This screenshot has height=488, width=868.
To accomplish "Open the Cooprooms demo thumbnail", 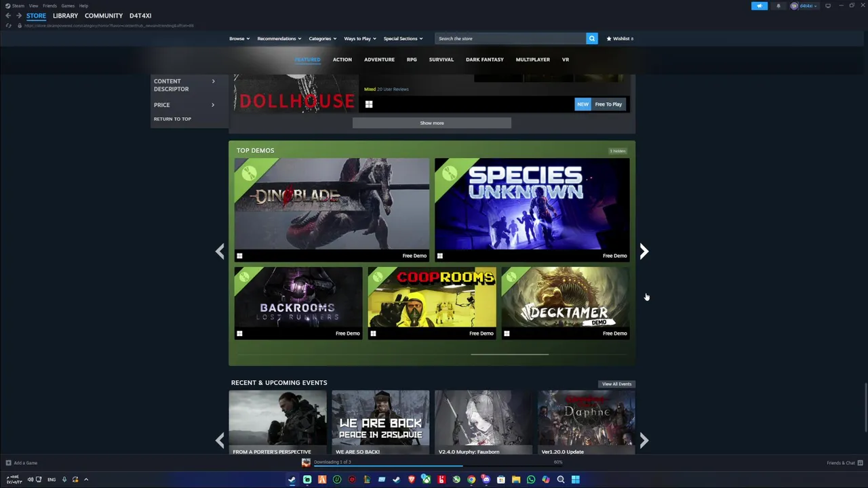I will (431, 298).
